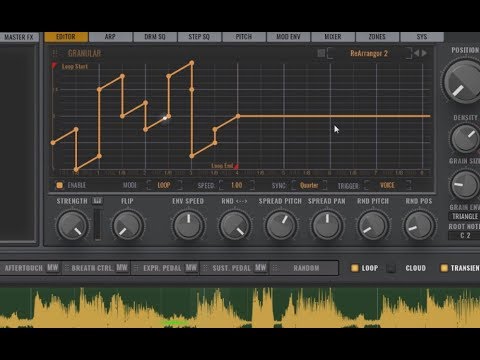This screenshot has width=480, height=360.
Task: Click the MW button beside SUST. PEDAL
Action: click(x=261, y=268)
